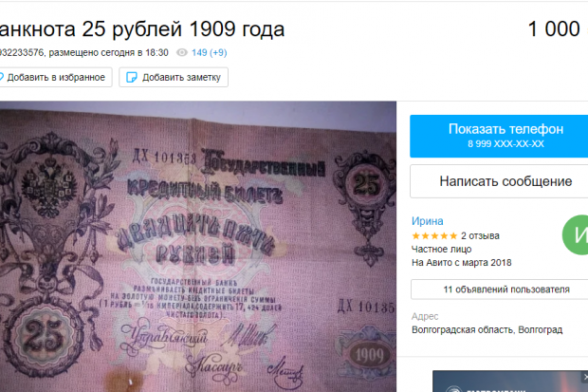
Task: Click the listing title Банкнота 25 рублей
Action: click(x=141, y=28)
